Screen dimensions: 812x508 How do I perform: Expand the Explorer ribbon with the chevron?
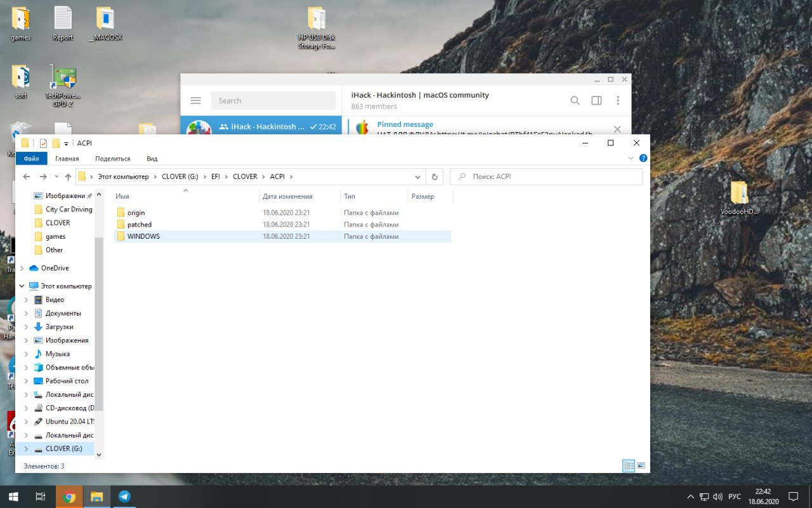point(631,158)
